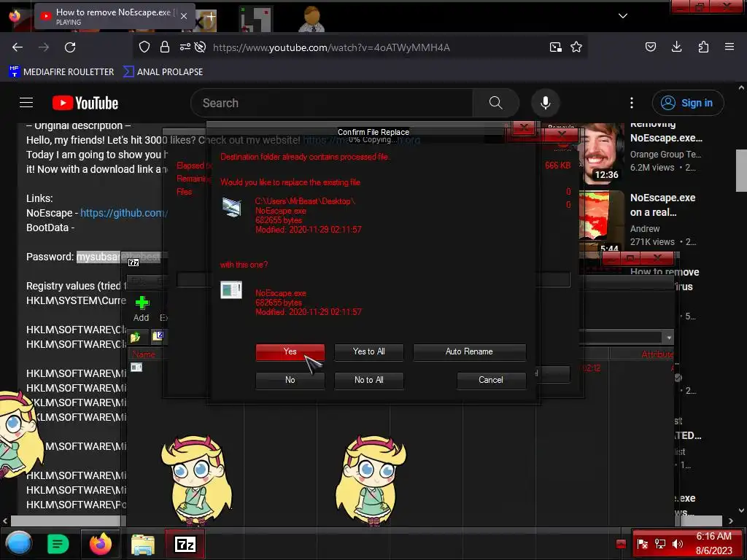The image size is (747, 560).
Task: Open site permissions icon in address bar
Action: (x=185, y=47)
